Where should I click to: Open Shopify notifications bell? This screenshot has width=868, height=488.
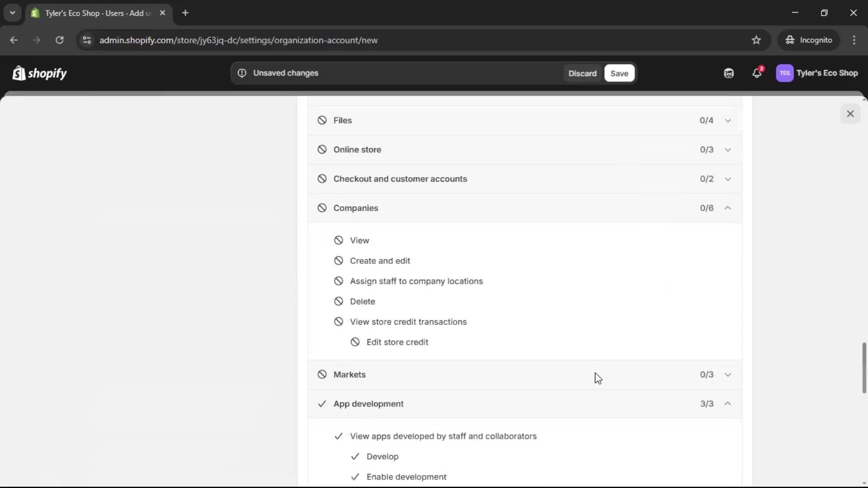tap(757, 73)
